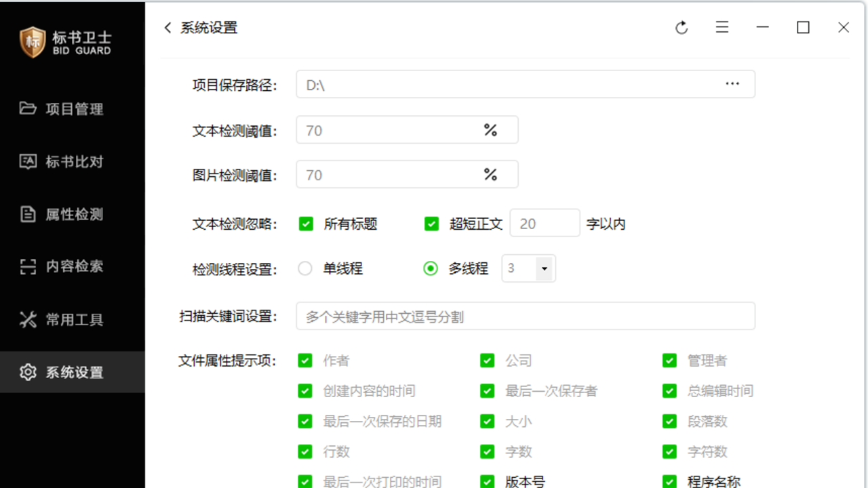Uncheck the 所有标题 ignore option
Screen dimensions: 868x488
305,223
